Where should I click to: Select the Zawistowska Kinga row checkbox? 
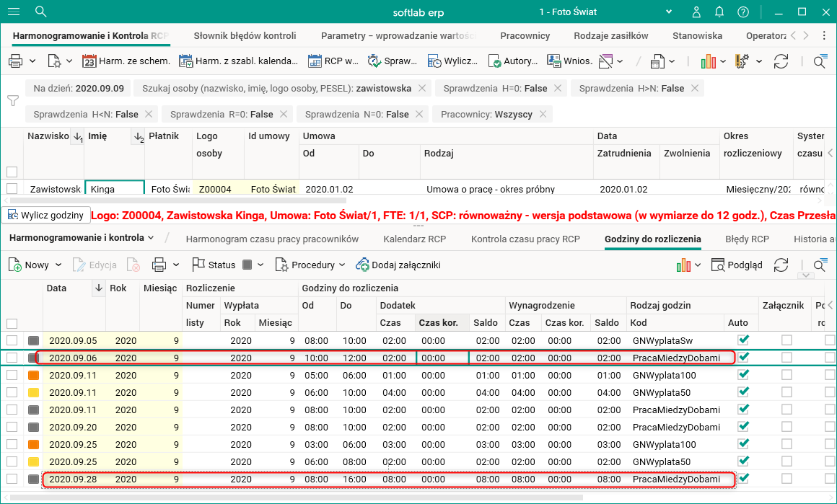12,189
